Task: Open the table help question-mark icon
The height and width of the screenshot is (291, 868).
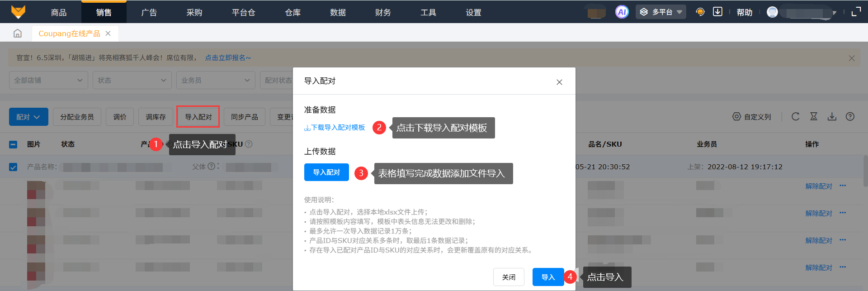Action: click(850, 117)
